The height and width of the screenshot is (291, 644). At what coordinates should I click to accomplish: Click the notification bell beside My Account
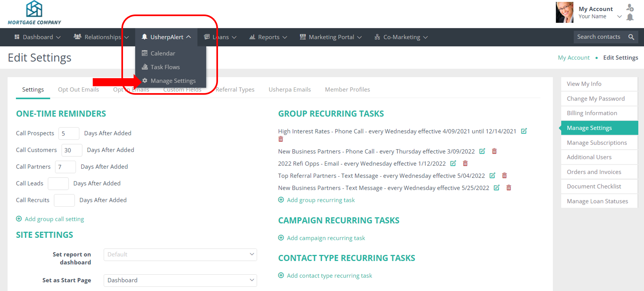pos(630,17)
